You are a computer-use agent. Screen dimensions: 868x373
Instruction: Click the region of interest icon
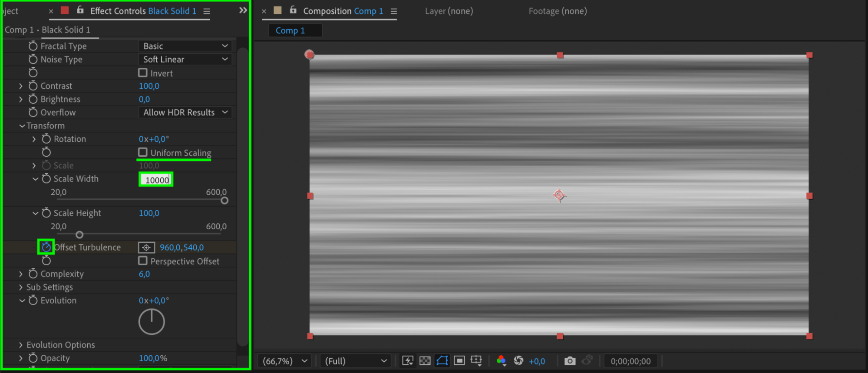click(x=459, y=360)
